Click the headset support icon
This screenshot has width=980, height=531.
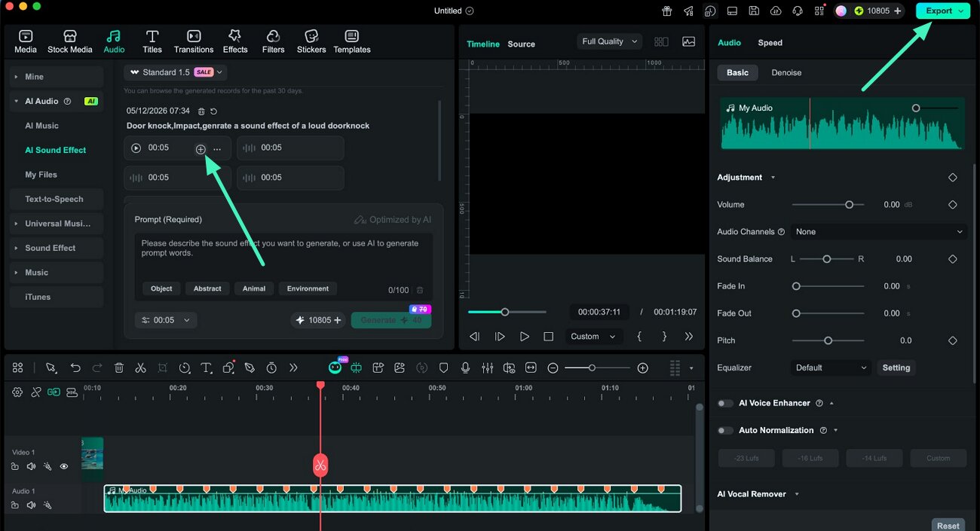798,11
